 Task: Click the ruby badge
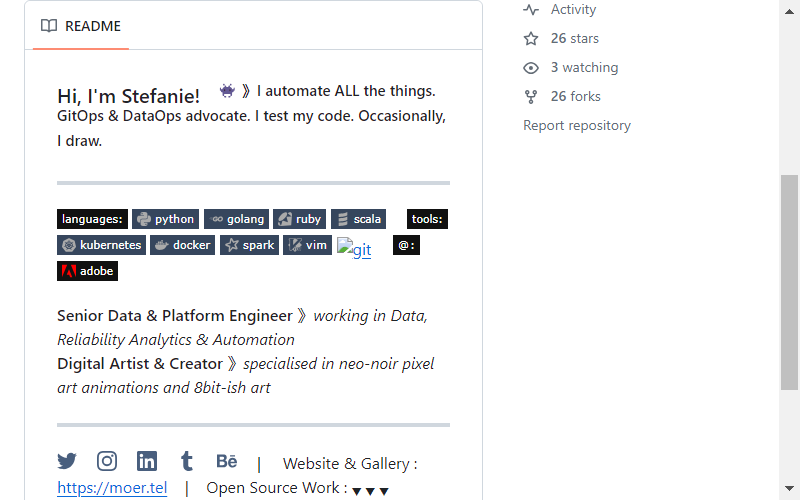(x=299, y=219)
